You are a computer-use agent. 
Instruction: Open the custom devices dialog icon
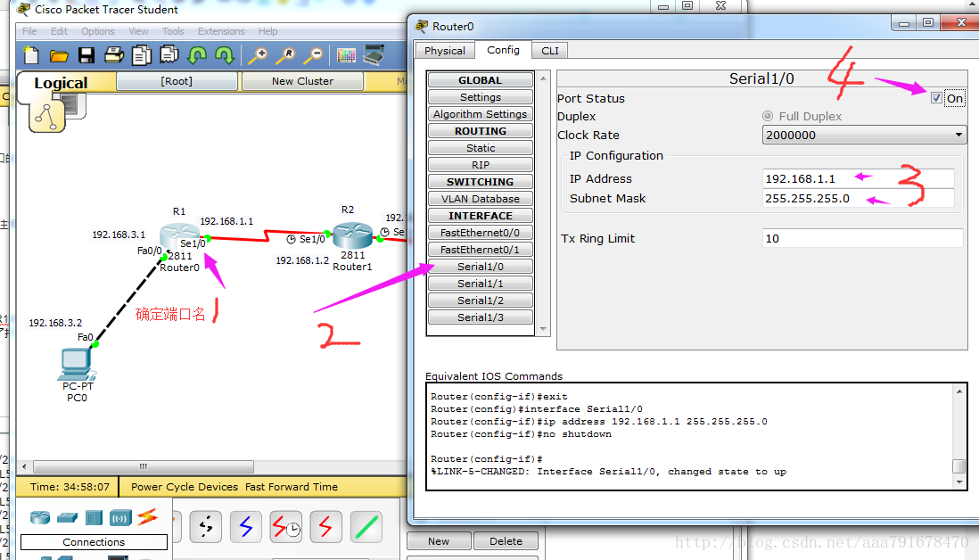click(x=374, y=55)
